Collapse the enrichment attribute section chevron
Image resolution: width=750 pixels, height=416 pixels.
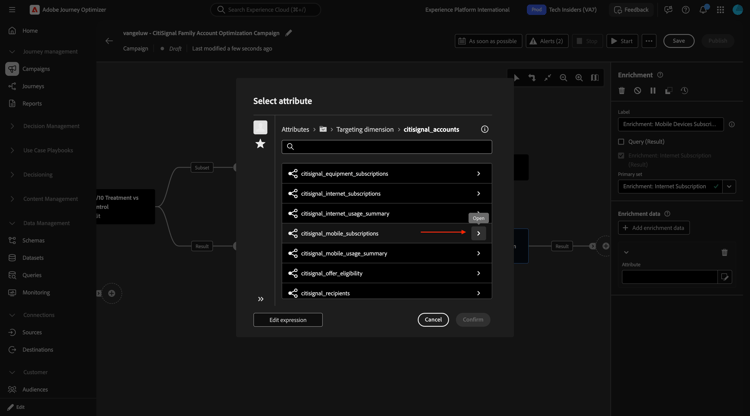[626, 252]
